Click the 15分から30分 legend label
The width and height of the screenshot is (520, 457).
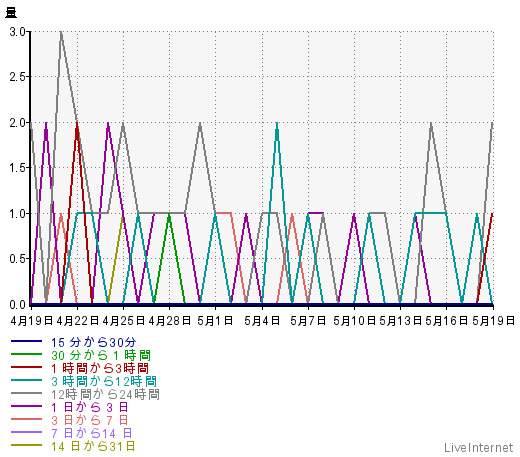[93, 342]
